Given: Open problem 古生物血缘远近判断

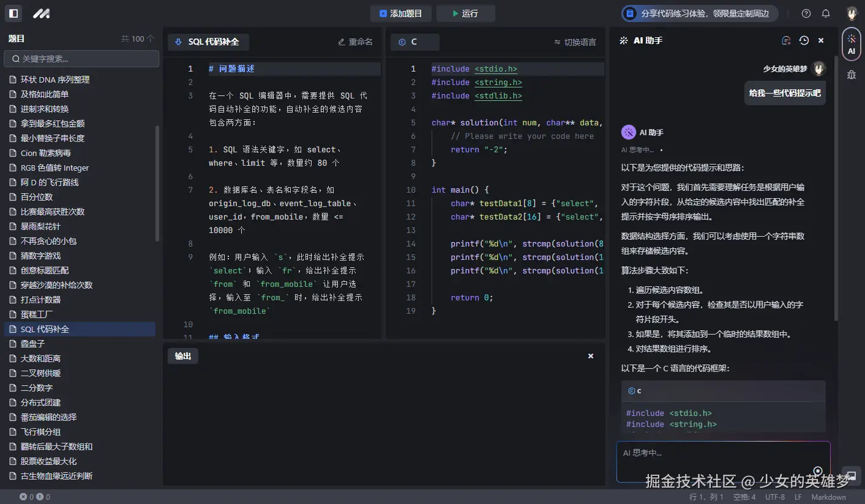Looking at the screenshot, I should tap(80, 476).
